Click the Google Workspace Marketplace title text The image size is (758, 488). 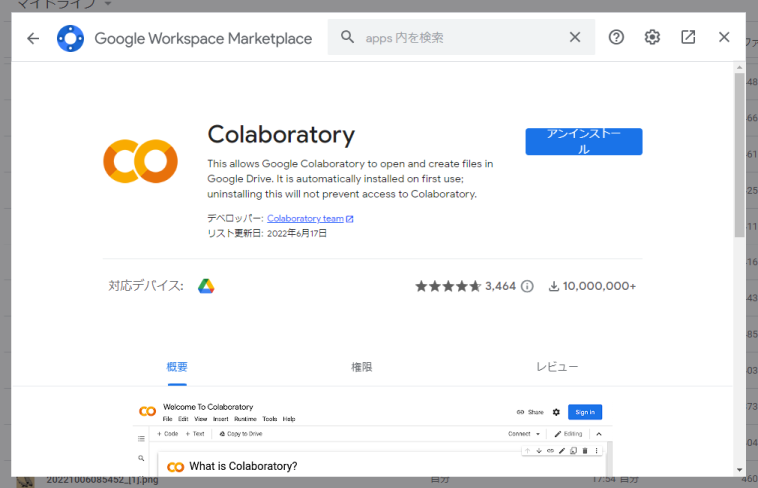[x=203, y=38]
